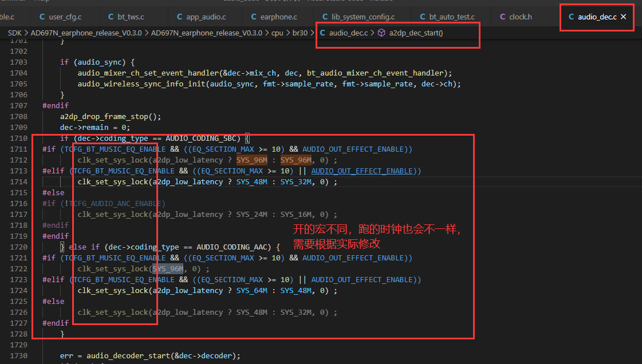The image size is (642, 364).
Task: Click the underlined AUDIO_OUT_EFFECT_ENABLE macro on line 1713
Action: [362, 171]
